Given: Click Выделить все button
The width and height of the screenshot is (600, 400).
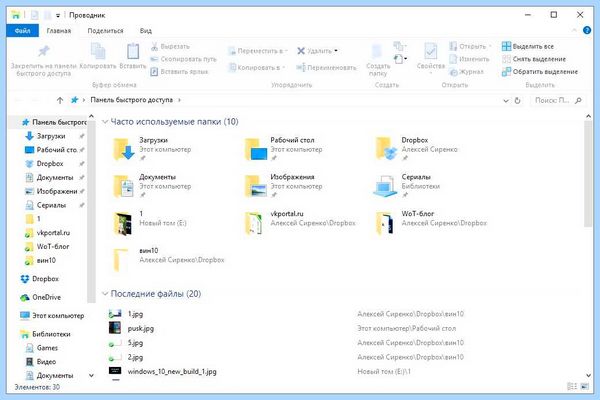Looking at the screenshot, I should point(528,46).
